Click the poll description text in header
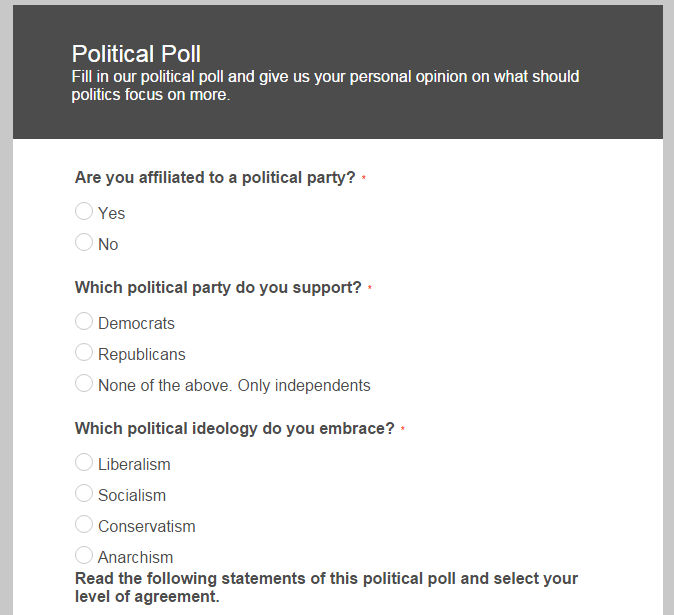674x615 pixels. point(325,86)
